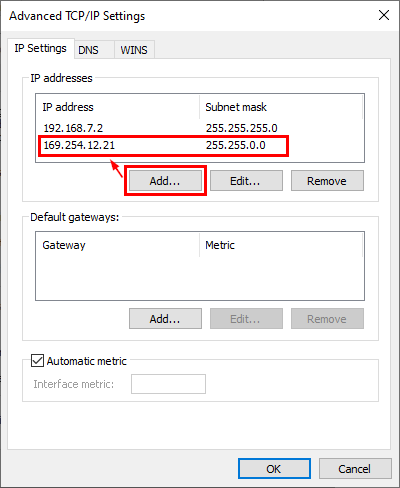Close the dialog with the X button
The height and width of the screenshot is (488, 400).
click(384, 15)
